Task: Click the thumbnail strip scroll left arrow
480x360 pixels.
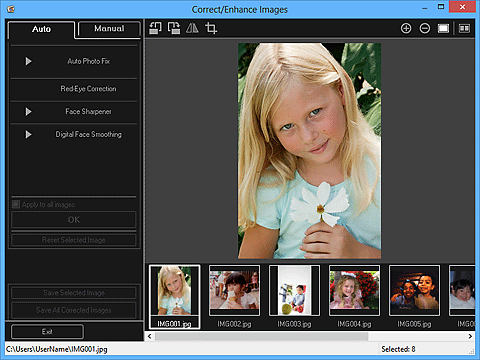Action: point(150,336)
